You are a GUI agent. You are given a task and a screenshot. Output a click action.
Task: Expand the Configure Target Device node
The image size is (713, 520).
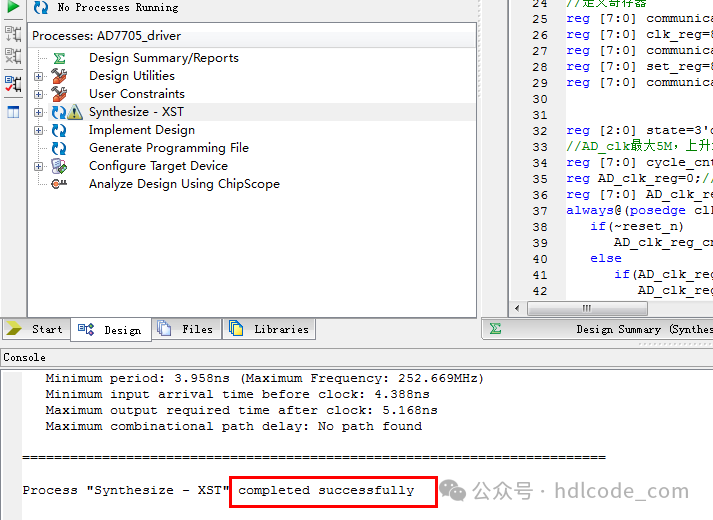(39, 166)
